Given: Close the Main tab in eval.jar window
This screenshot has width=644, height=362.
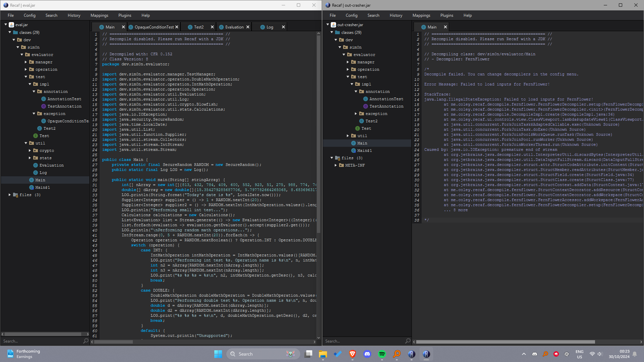Looking at the screenshot, I should click(123, 27).
